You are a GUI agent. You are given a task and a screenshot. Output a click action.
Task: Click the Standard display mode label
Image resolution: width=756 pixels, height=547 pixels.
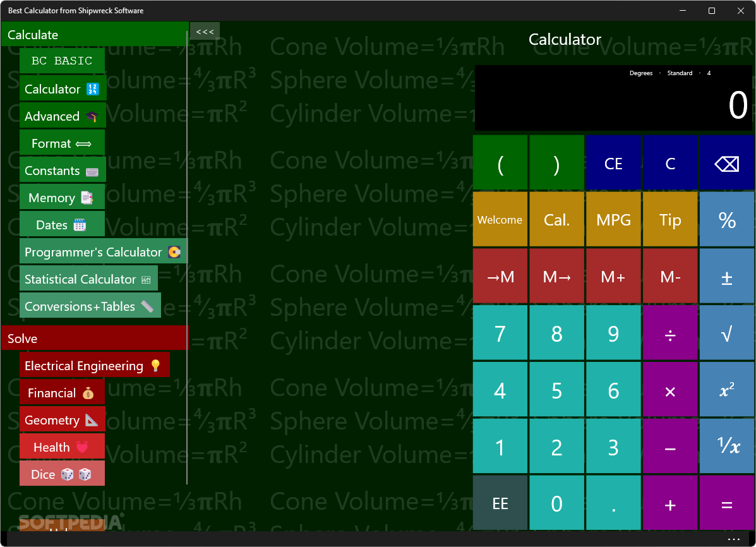coord(680,73)
